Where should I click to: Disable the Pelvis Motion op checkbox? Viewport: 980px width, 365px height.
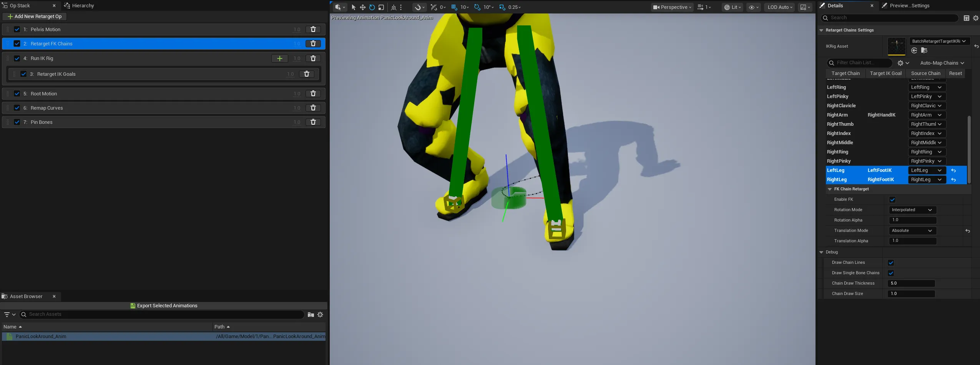pos(17,29)
